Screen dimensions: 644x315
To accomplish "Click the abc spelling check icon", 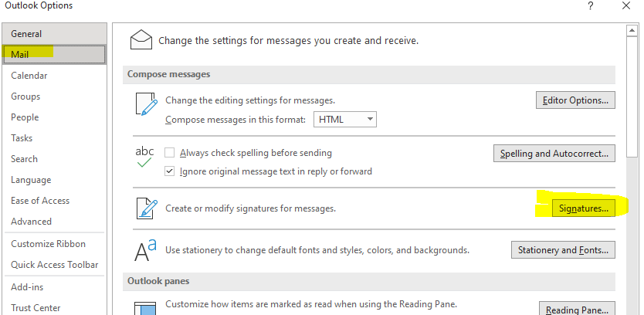I will [x=144, y=157].
